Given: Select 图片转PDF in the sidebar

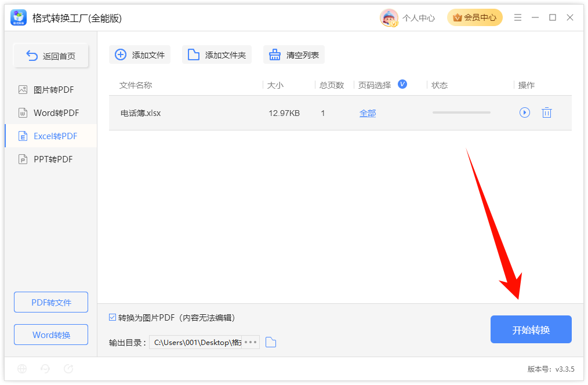Looking at the screenshot, I should pos(51,90).
